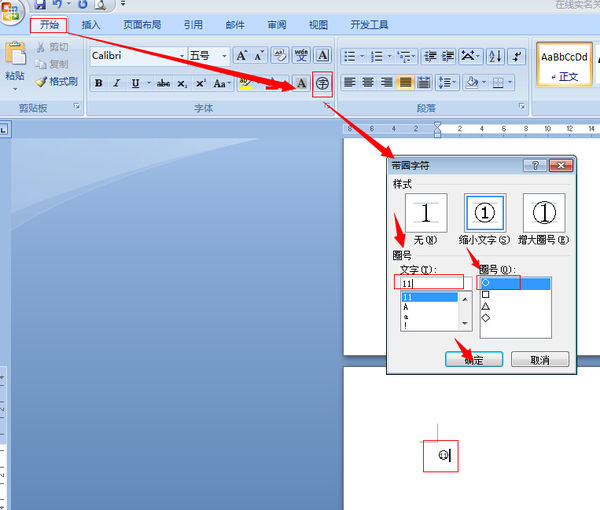Open the Calibri font name dropdown
Image resolution: width=600 pixels, height=510 pixels.
pos(183,56)
